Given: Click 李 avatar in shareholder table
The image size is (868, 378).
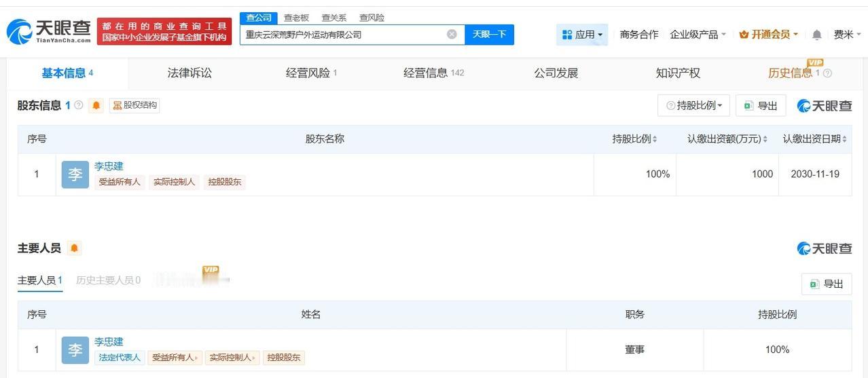Looking at the screenshot, I should (x=75, y=174).
